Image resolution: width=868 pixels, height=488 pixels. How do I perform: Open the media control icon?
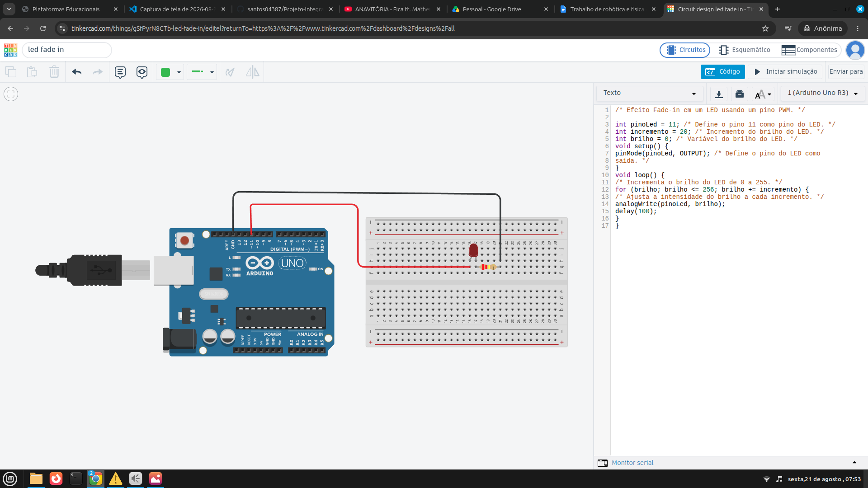click(x=788, y=28)
